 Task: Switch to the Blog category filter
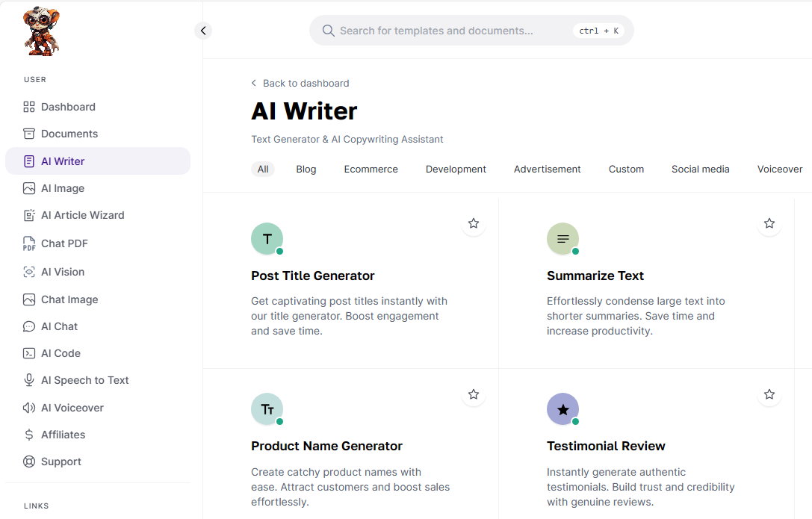pyautogui.click(x=306, y=169)
